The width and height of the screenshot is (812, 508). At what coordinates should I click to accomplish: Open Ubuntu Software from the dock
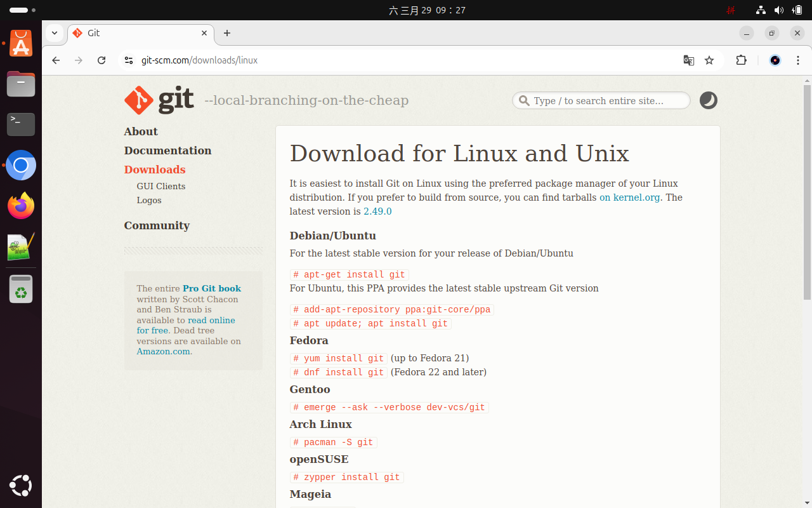tap(21, 44)
